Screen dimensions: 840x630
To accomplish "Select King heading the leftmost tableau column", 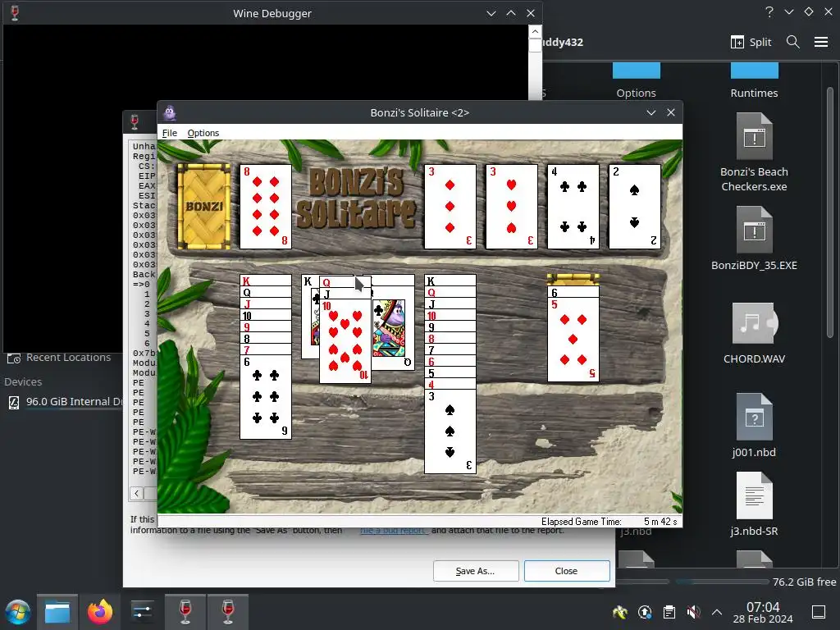I will tap(266, 281).
